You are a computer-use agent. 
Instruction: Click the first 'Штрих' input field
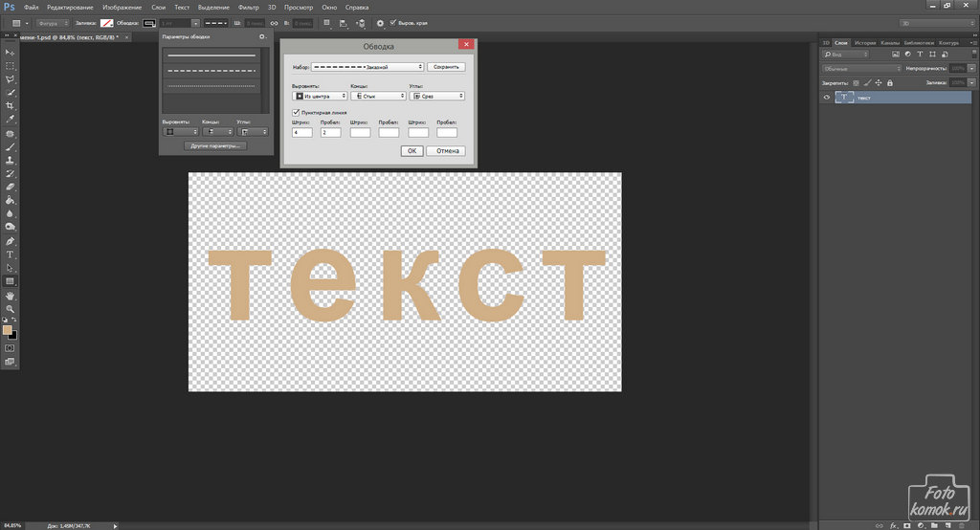click(x=302, y=132)
